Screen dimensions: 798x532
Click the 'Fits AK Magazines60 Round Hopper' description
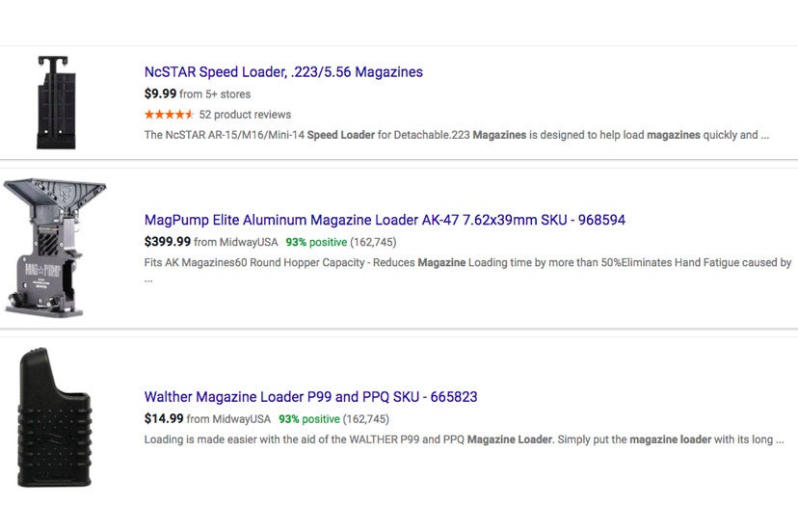(x=467, y=270)
